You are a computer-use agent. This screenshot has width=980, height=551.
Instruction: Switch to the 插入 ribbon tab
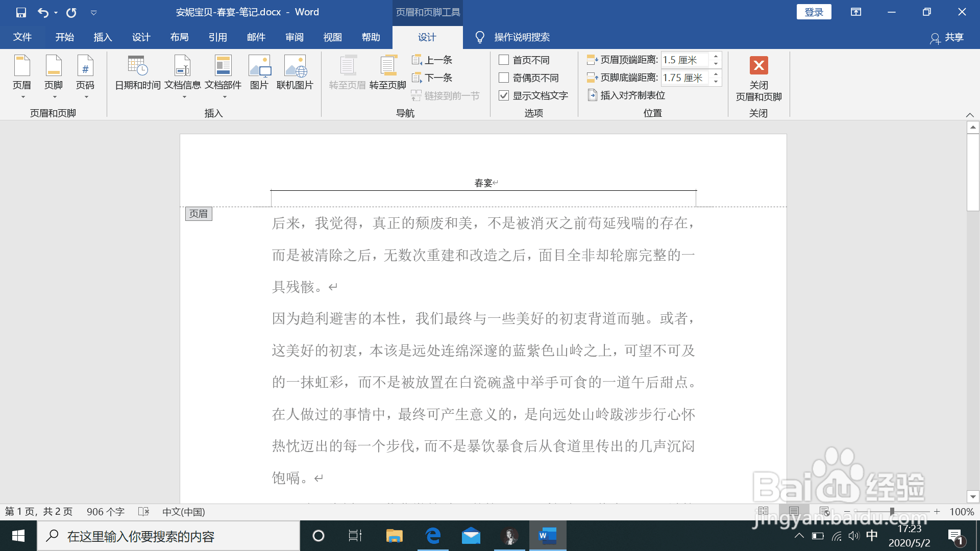[103, 37]
